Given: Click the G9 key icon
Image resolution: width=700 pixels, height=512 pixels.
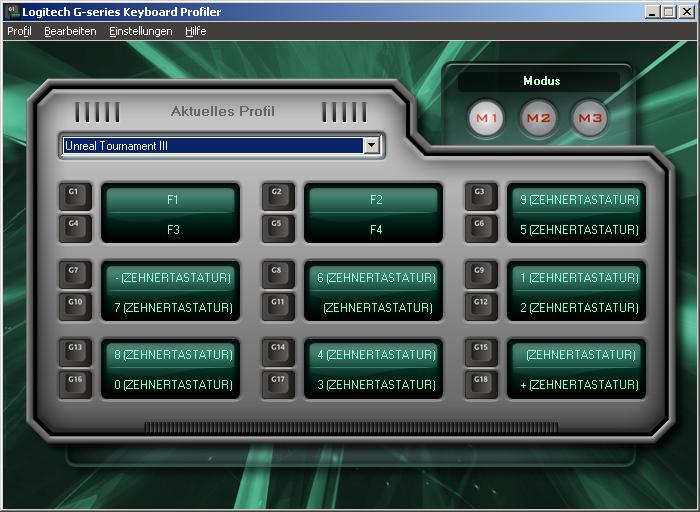Looking at the screenshot, I should 481,274.
